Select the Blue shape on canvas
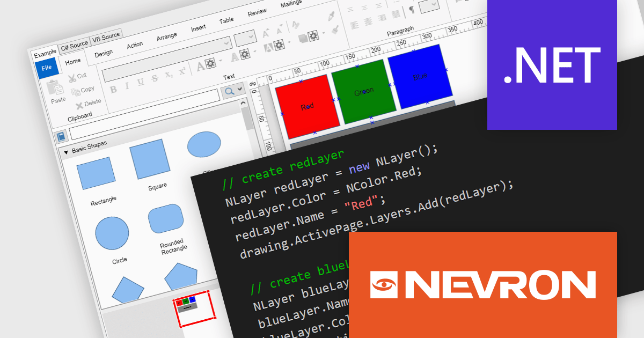The image size is (644, 338). click(x=420, y=76)
